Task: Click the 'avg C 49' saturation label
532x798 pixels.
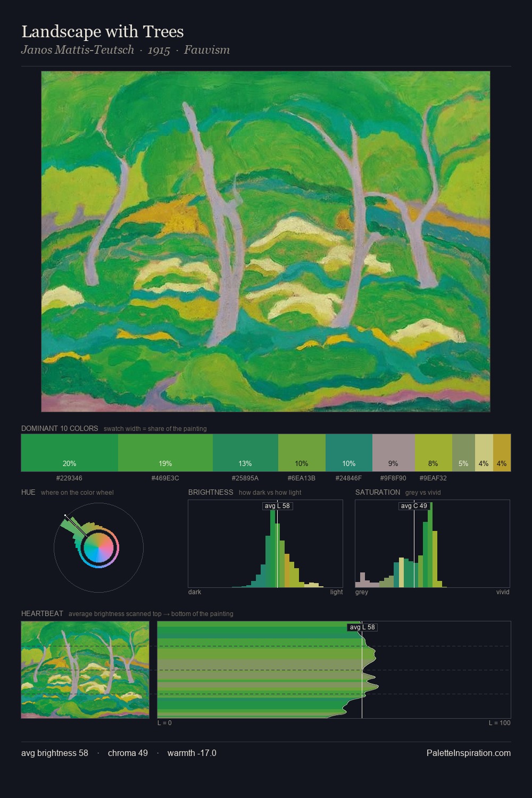Action: [x=414, y=506]
